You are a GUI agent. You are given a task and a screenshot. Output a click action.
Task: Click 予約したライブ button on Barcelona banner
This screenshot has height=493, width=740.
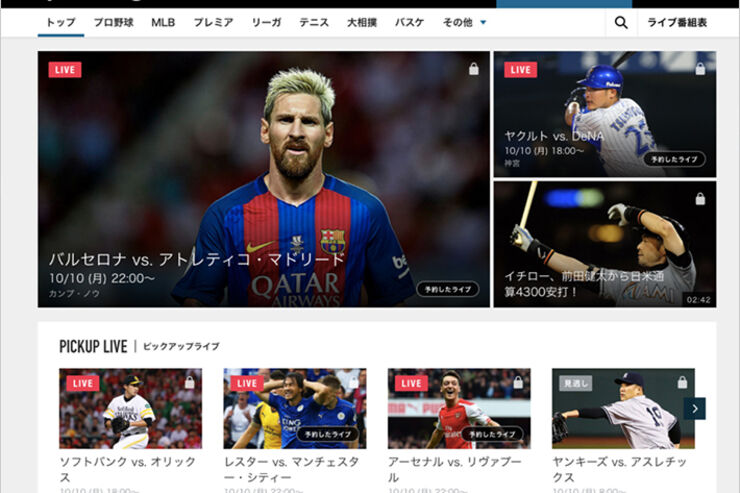click(x=447, y=289)
